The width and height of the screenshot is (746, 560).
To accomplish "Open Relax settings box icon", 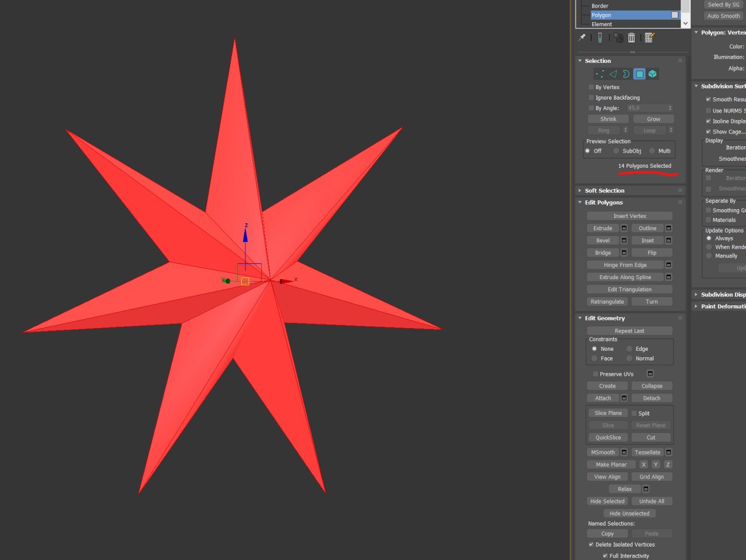I will [646, 489].
